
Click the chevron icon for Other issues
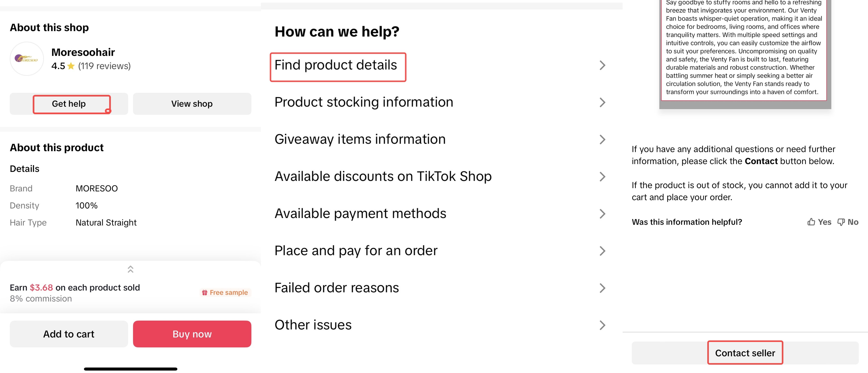(x=602, y=325)
